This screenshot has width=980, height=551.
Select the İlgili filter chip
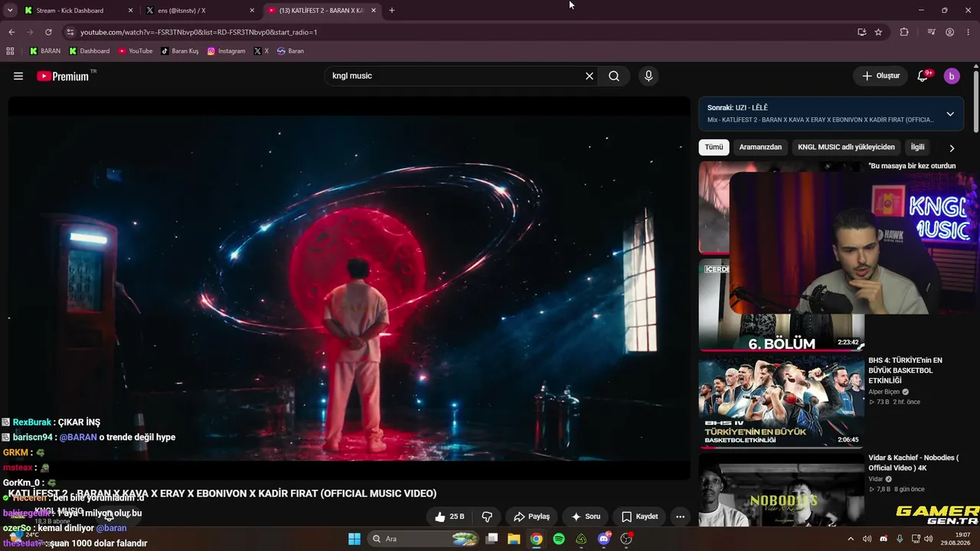(x=917, y=147)
